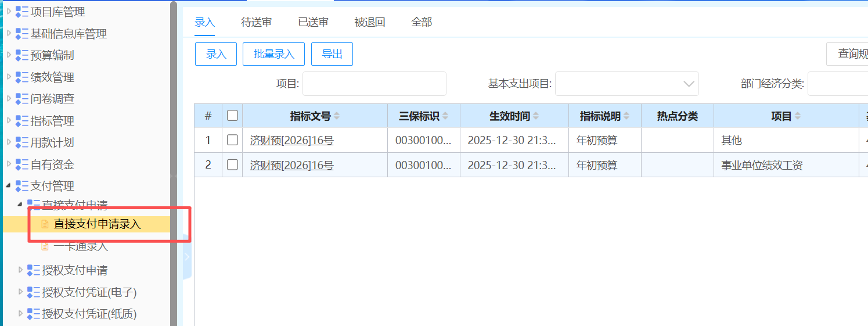This screenshot has width=868, height=326.
Task: Tick the checkbox for row 2 (事业单位绩效工资)
Action: tap(232, 165)
